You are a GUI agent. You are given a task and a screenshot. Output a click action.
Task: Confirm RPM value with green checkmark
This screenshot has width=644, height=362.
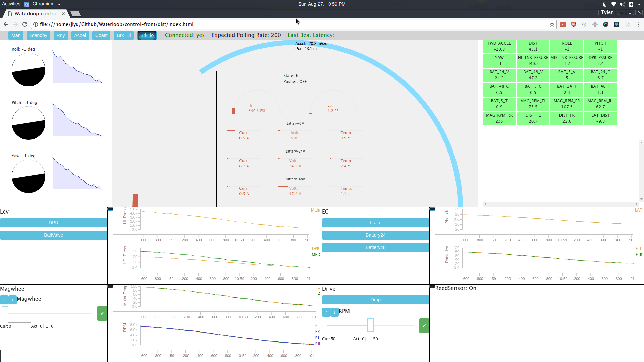pos(424,326)
